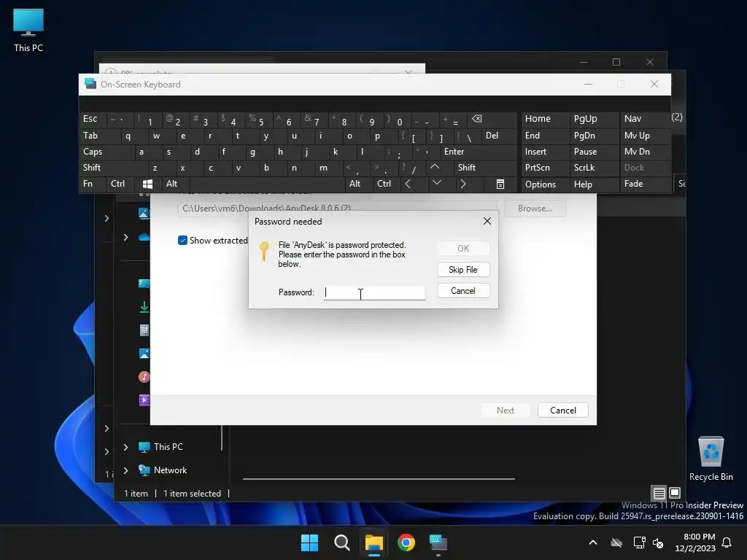Click Mv Dn on On-Screen Keyboard

[645, 152]
